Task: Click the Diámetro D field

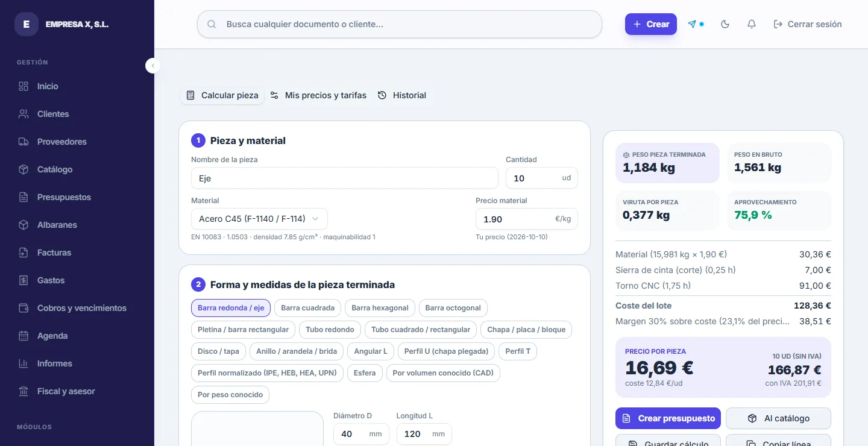Action: point(361,434)
